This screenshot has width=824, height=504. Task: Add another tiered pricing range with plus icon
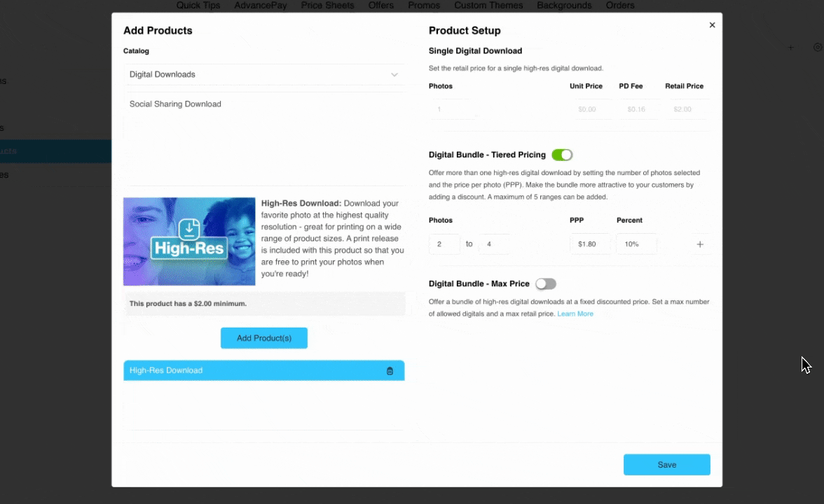(x=699, y=244)
